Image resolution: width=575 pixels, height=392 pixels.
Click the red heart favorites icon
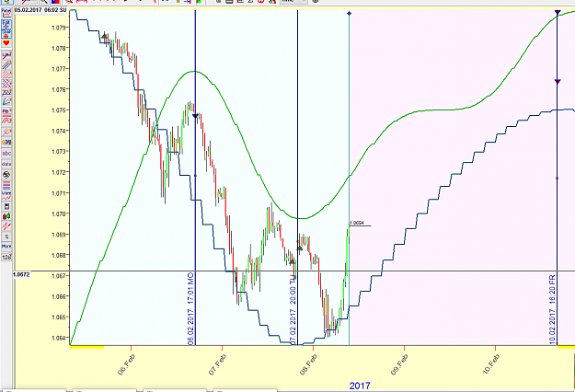click(x=6, y=43)
